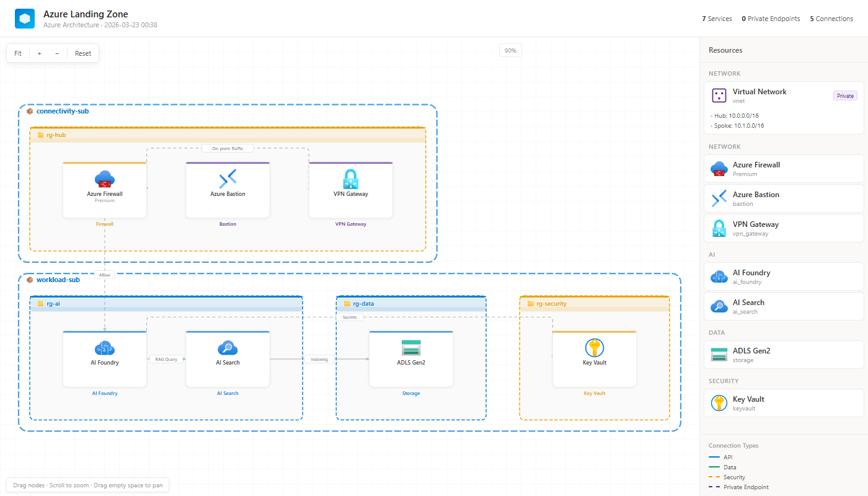Image resolution: width=868 pixels, height=496 pixels.
Task: Click the rg-hub folder icon
Action: (41, 135)
